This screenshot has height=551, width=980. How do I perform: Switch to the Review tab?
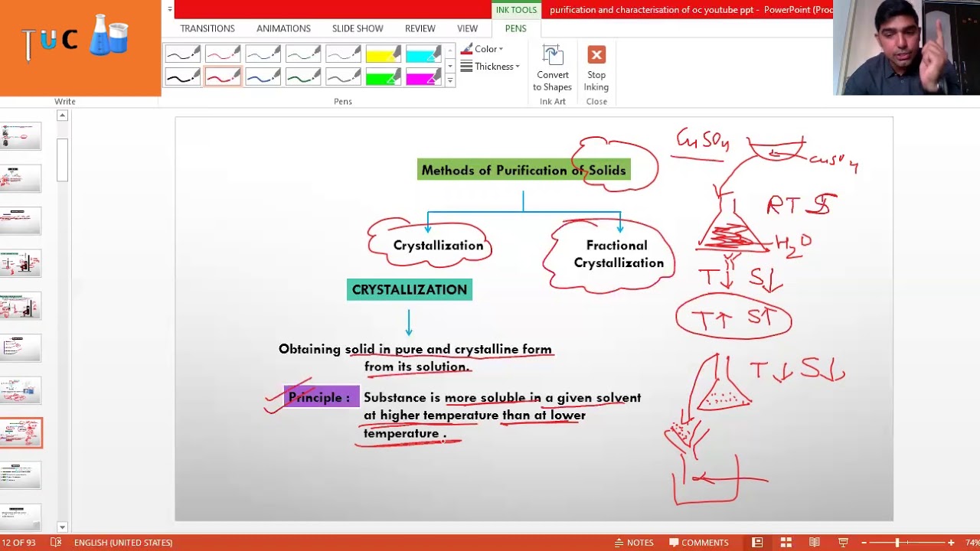pos(420,28)
